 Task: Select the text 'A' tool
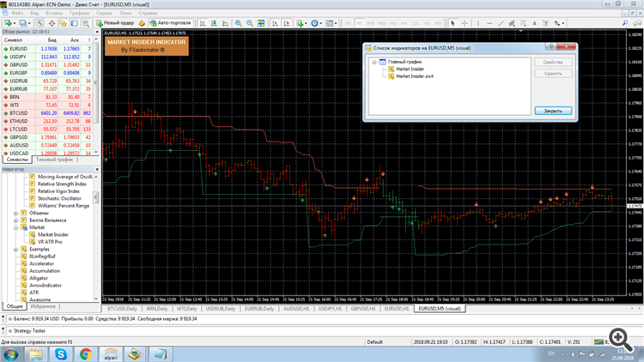coord(534,23)
